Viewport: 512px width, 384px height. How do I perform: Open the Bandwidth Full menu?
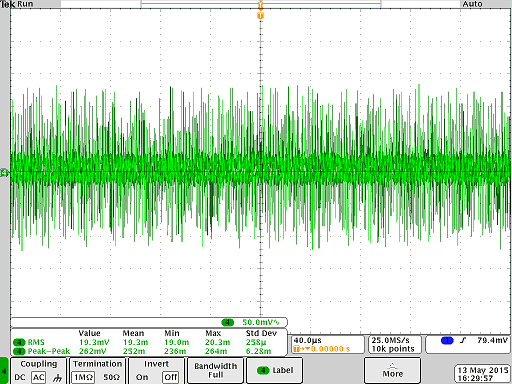[x=215, y=370]
